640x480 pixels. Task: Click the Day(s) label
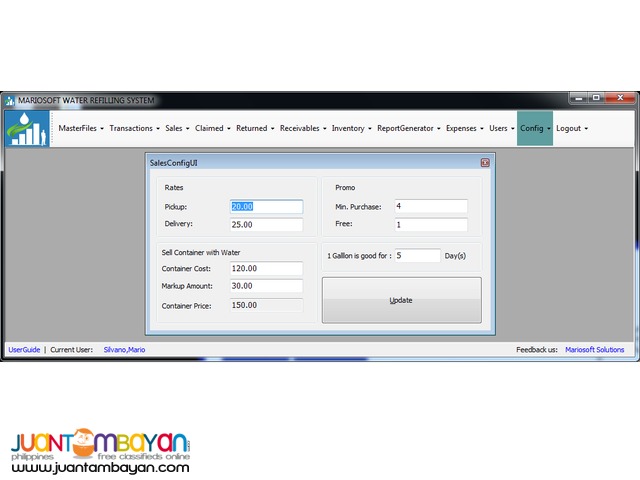tap(455, 256)
